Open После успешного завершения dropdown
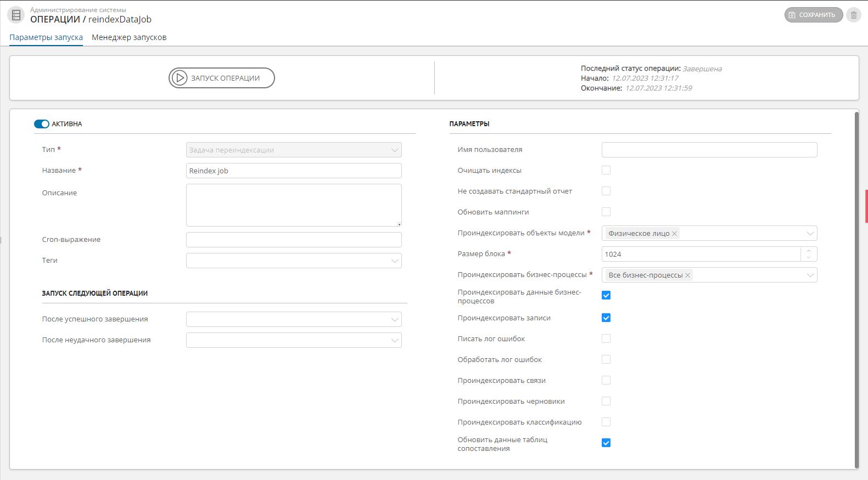This screenshot has height=480, width=868. click(294, 319)
